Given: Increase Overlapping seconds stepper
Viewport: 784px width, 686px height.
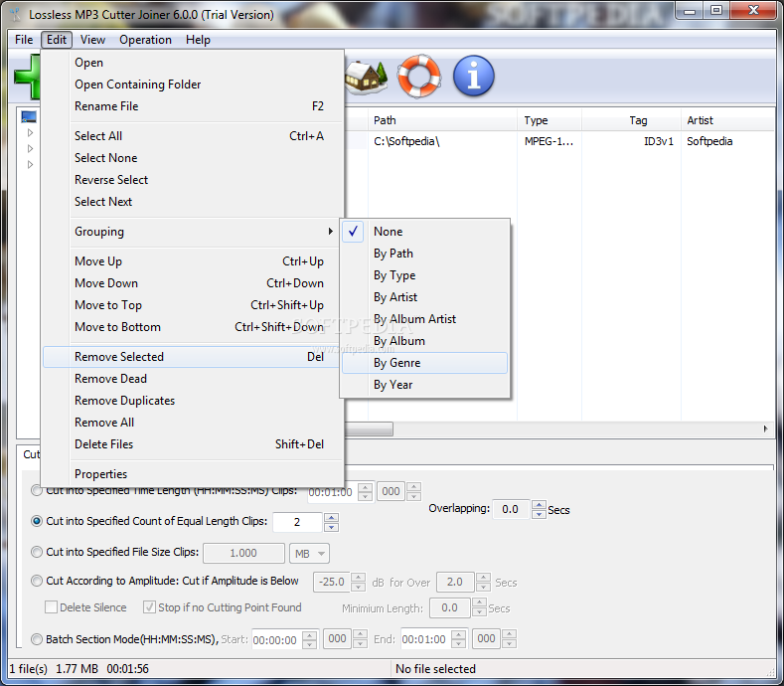Looking at the screenshot, I should pos(539,505).
